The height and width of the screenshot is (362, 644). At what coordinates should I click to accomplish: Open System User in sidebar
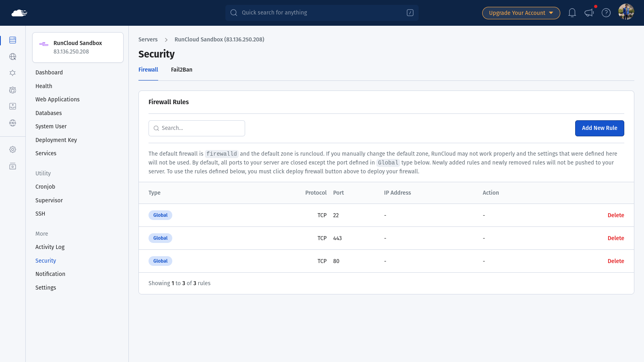point(51,126)
